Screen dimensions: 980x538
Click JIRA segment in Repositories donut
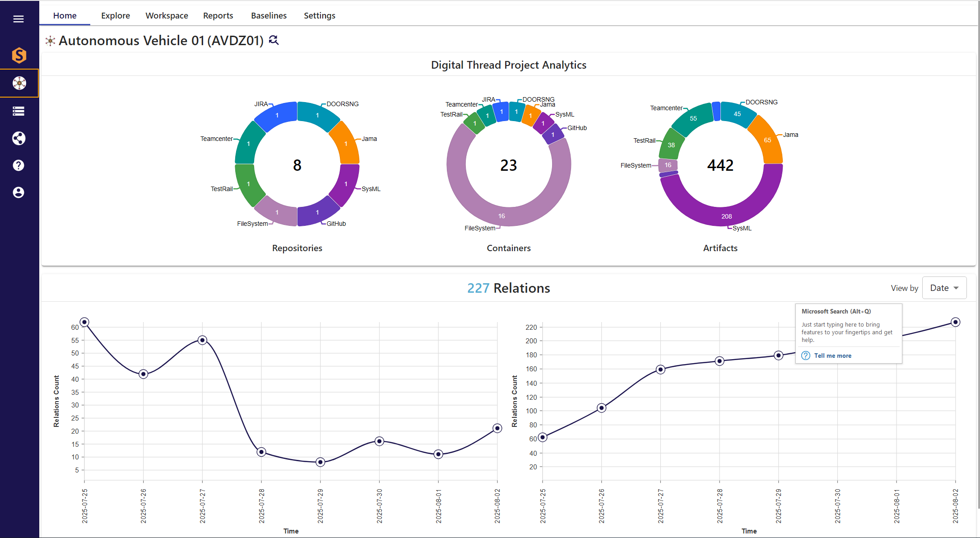pos(277,116)
